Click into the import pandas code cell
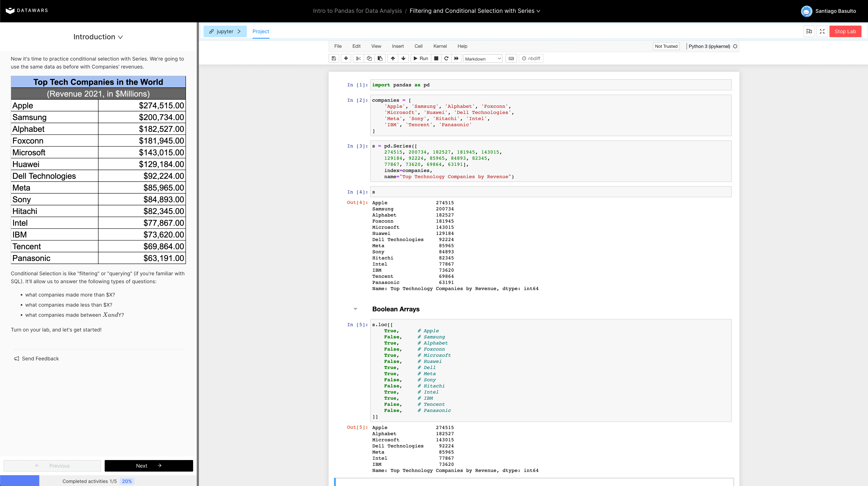The image size is (868, 486). [551, 85]
